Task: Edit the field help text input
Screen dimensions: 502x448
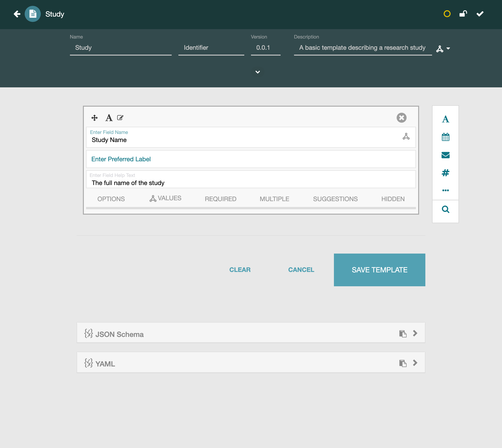Action: point(251,179)
